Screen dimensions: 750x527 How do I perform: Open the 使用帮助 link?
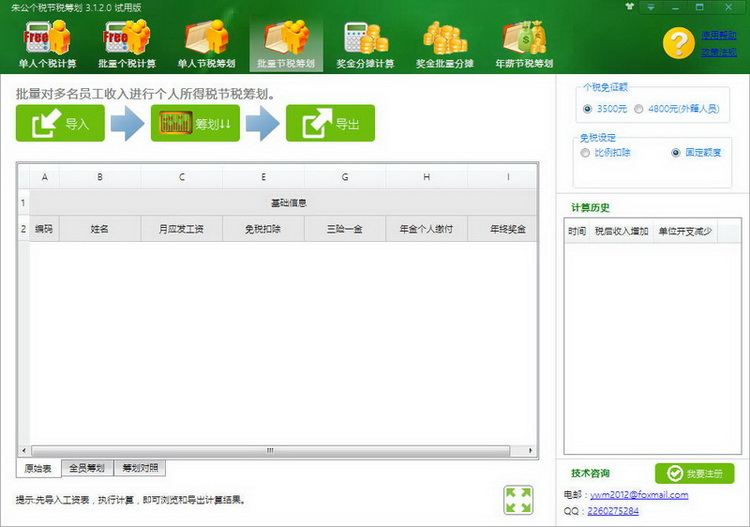tap(718, 35)
